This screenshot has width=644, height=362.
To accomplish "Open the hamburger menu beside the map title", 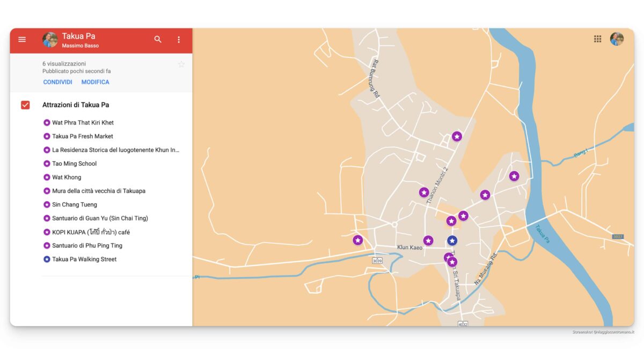I will 22,39.
